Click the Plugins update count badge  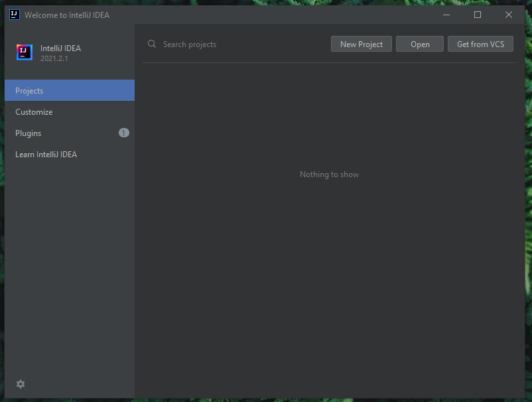pyautogui.click(x=124, y=133)
